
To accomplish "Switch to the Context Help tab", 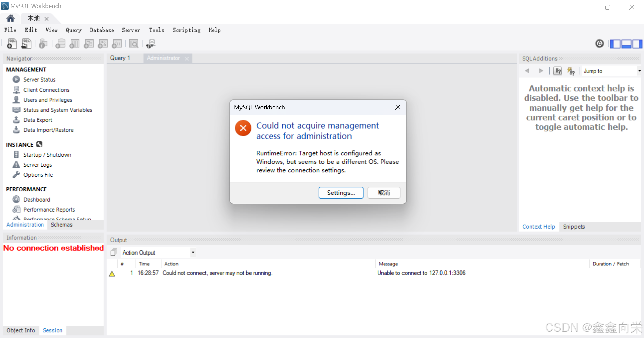I will (539, 227).
